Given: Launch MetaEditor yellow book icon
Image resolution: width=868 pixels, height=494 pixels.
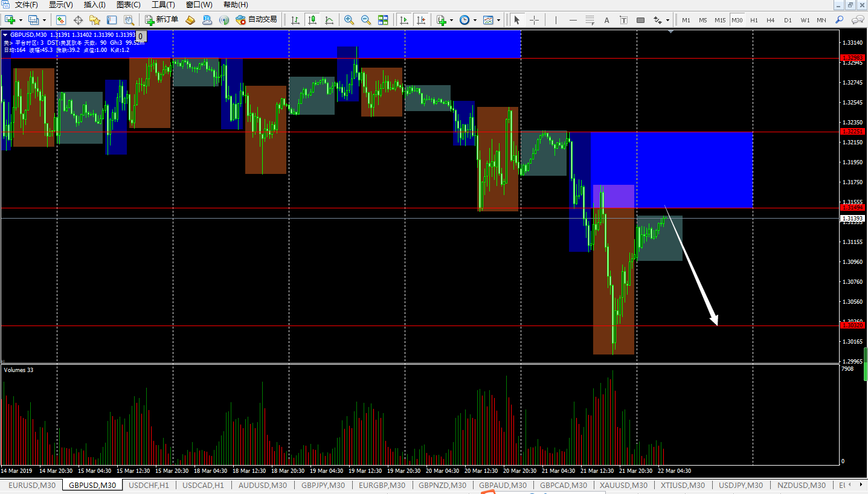Looking at the screenshot, I should click(x=190, y=20).
